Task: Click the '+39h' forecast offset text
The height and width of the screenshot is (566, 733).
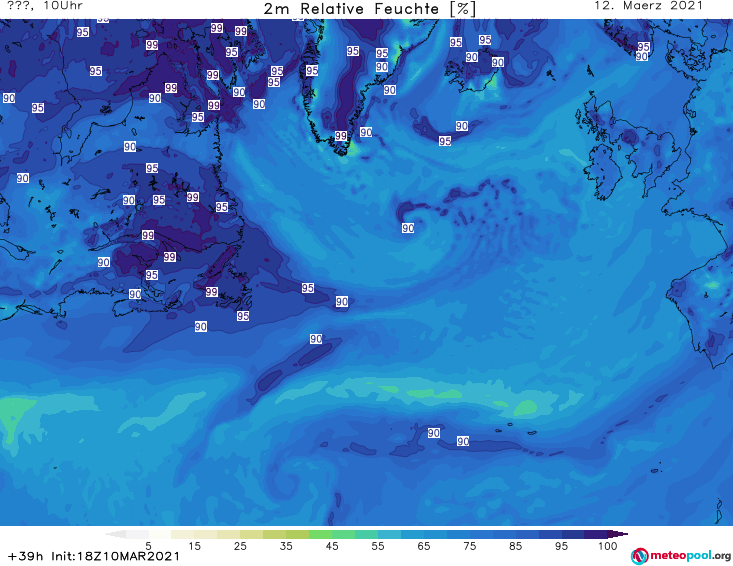Action: tap(25, 556)
